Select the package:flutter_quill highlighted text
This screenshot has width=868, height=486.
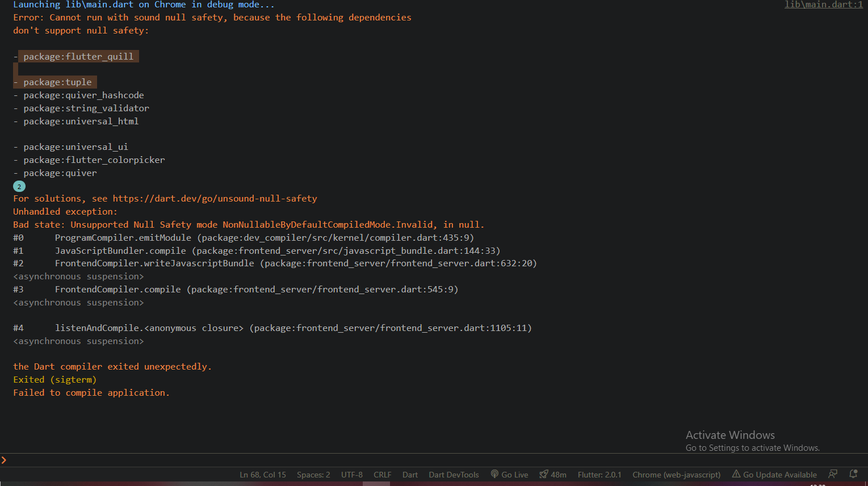coord(78,56)
